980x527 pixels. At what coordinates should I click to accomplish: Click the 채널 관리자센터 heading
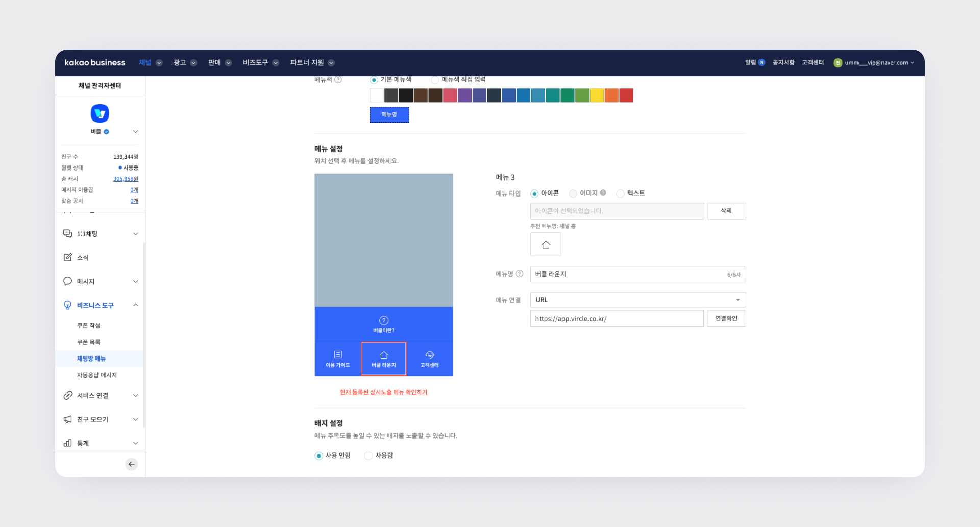[100, 86]
